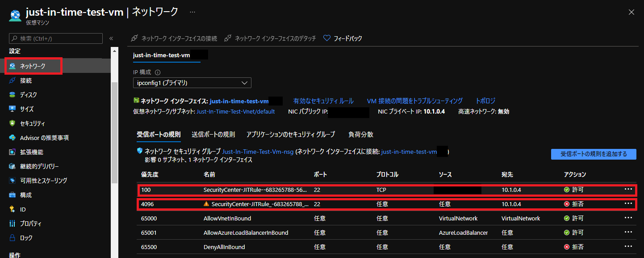Open more menu for AllowAzureLoadBalancerInBound

(628, 232)
